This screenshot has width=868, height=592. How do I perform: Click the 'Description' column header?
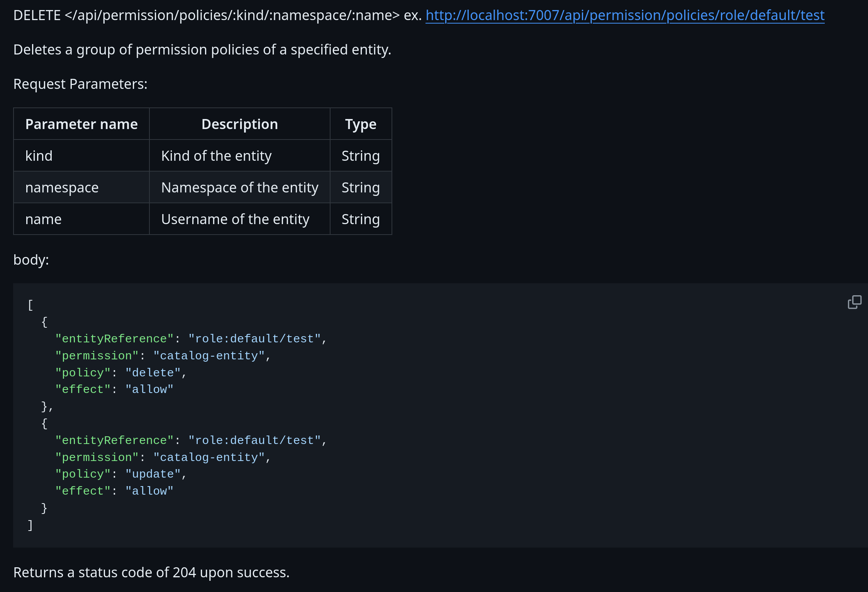point(239,124)
